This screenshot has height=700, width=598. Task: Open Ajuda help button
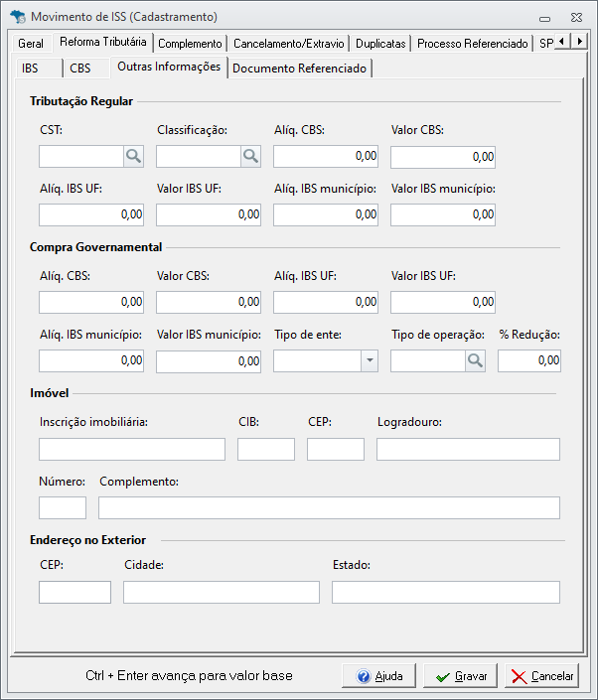click(x=378, y=676)
